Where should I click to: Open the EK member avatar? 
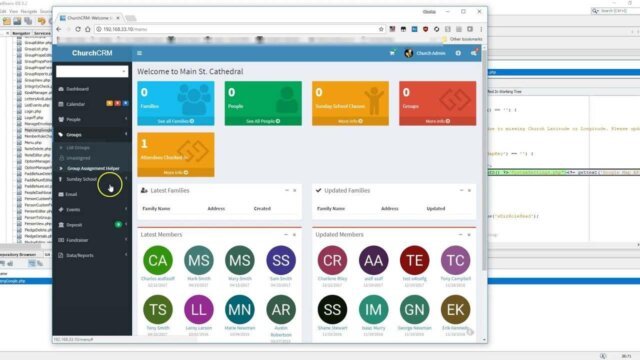pos(456,309)
